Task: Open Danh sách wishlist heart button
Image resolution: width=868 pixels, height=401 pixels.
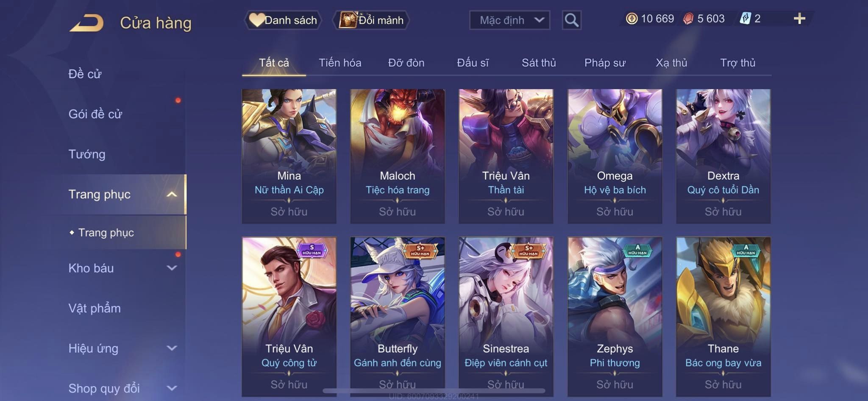Action: point(283,20)
